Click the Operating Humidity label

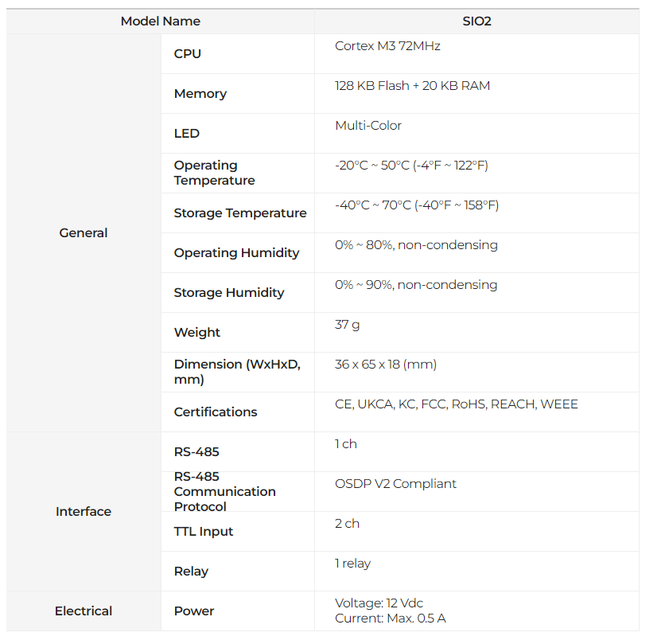[x=237, y=253]
